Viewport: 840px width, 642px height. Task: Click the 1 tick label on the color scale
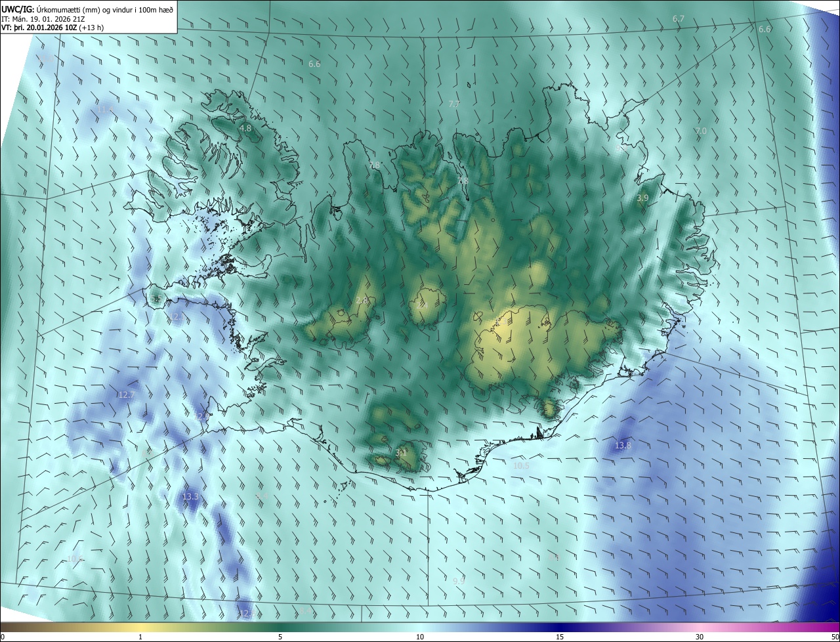[x=140, y=637]
